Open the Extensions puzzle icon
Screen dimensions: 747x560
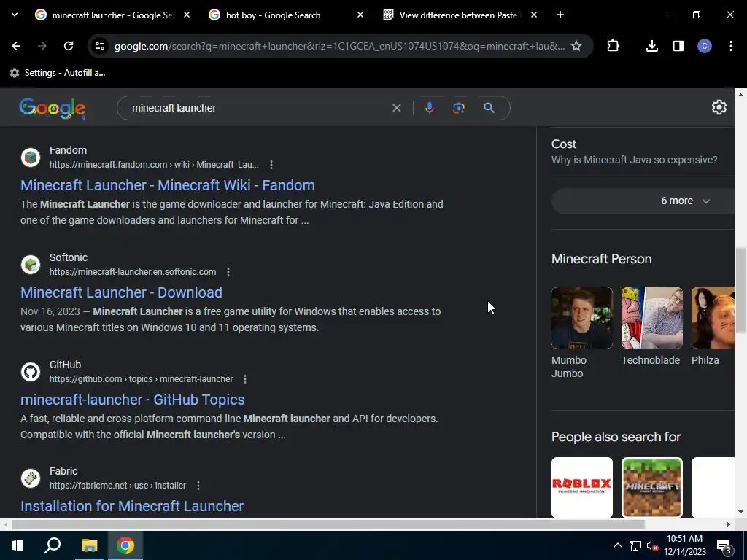613,46
